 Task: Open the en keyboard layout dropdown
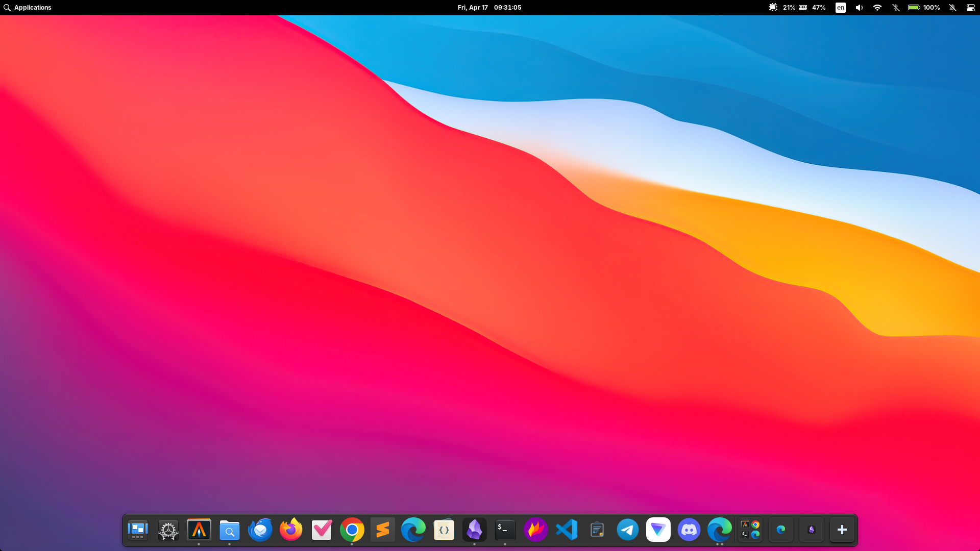pyautogui.click(x=840, y=8)
